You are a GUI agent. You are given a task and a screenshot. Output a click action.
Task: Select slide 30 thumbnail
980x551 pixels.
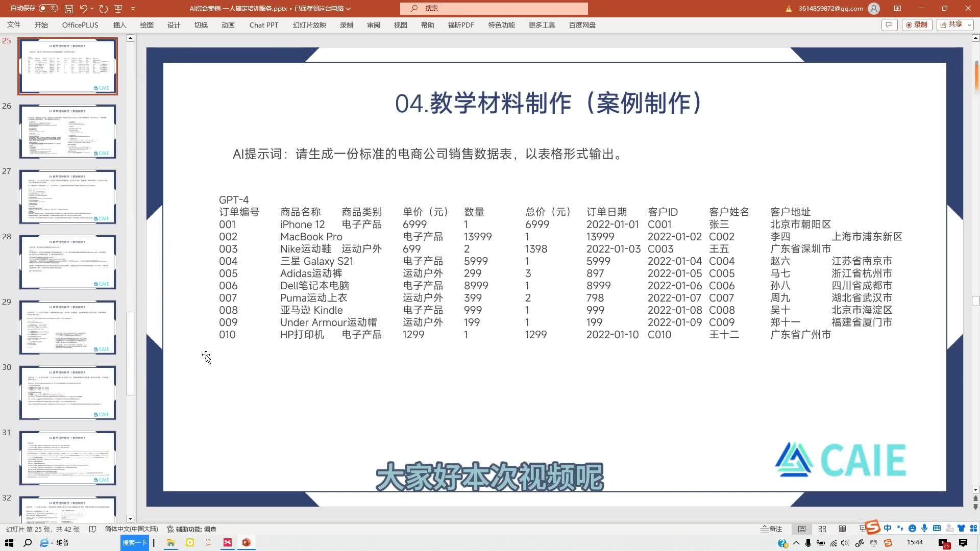coord(68,393)
